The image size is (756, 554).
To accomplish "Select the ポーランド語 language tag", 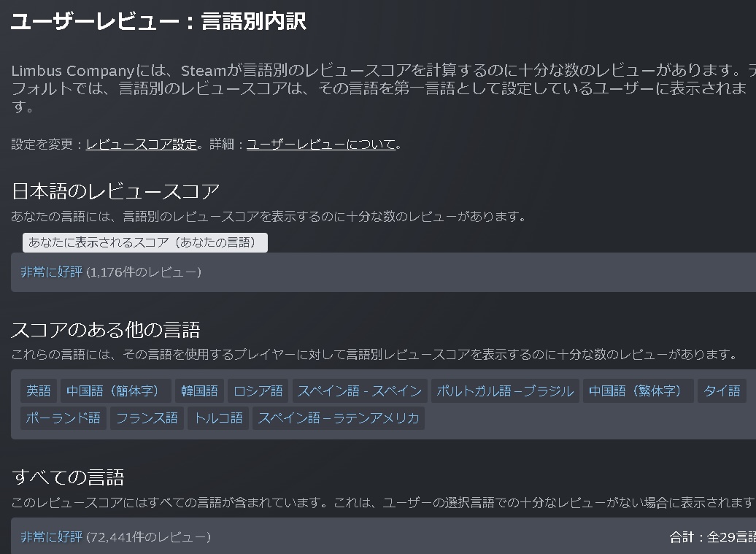I will tap(63, 418).
